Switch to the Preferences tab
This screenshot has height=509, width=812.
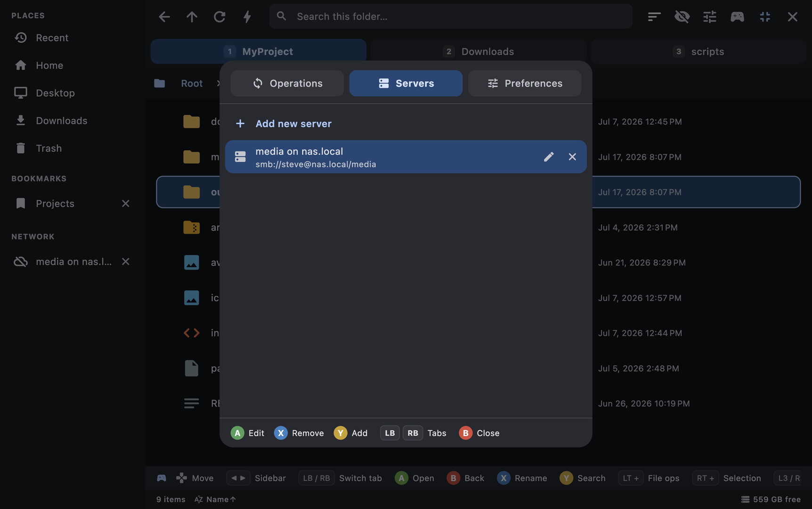(524, 83)
